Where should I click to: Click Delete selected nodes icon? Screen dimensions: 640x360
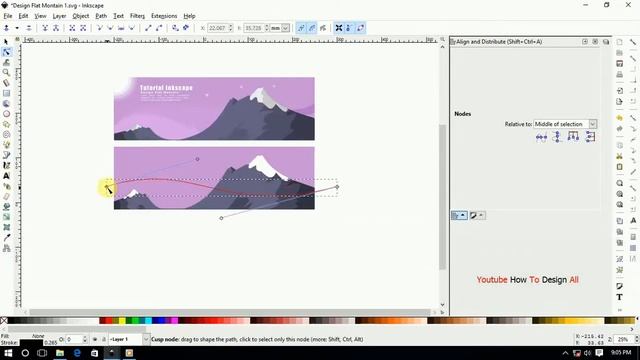29,28
